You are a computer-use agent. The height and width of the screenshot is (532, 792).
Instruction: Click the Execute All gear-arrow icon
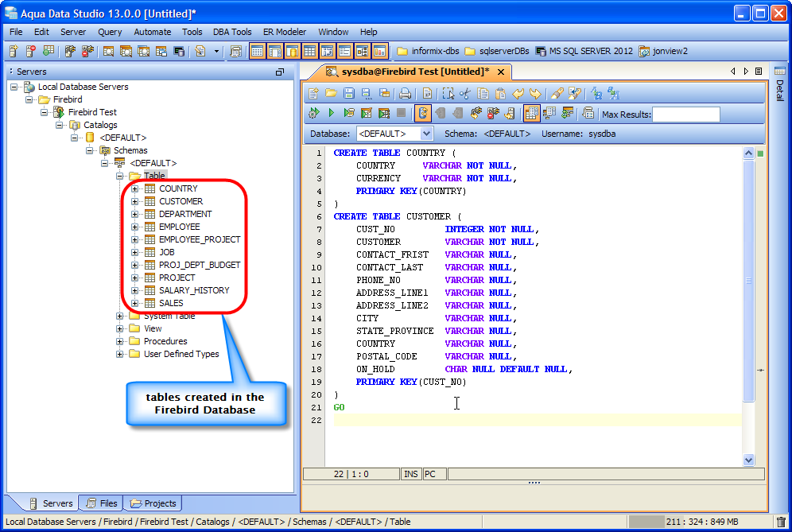click(x=313, y=113)
